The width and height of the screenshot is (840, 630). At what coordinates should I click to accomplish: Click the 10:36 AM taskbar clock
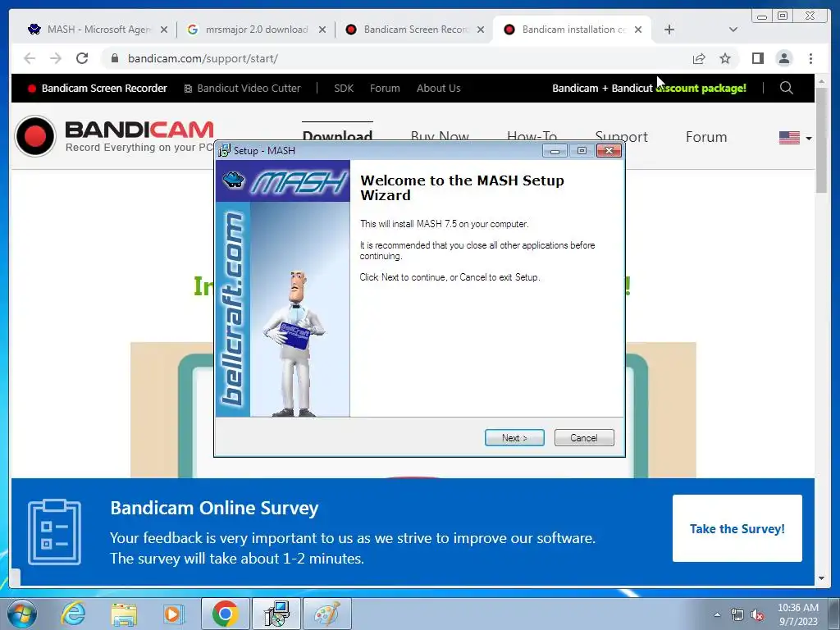point(797,614)
